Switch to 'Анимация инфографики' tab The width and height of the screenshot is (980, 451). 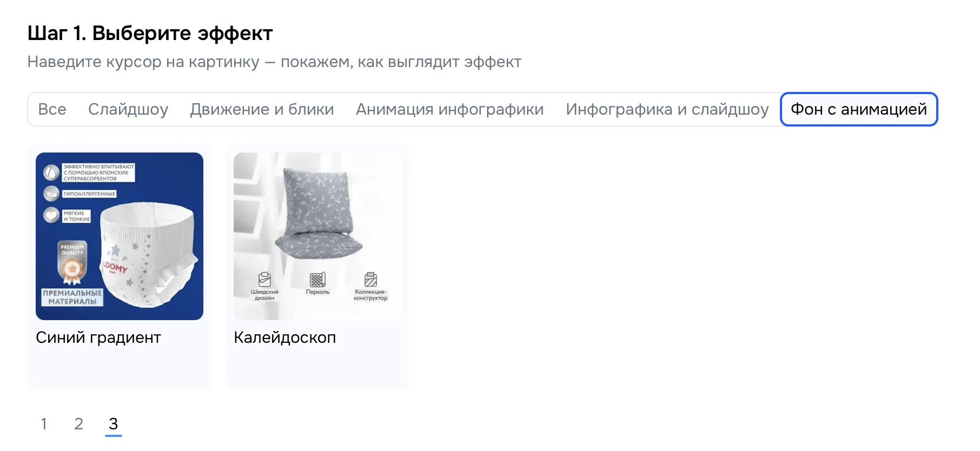450,109
